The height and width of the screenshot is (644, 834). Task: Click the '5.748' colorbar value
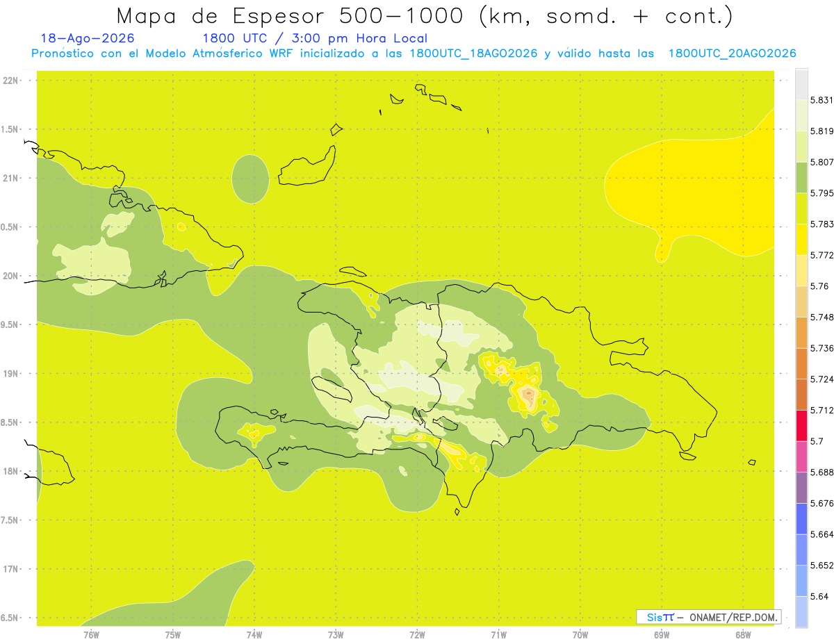(822, 317)
